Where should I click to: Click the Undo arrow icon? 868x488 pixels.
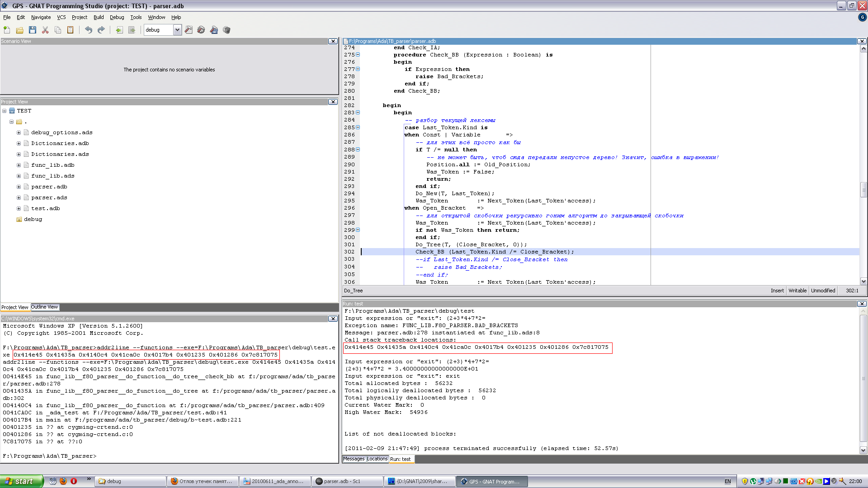pyautogui.click(x=89, y=30)
